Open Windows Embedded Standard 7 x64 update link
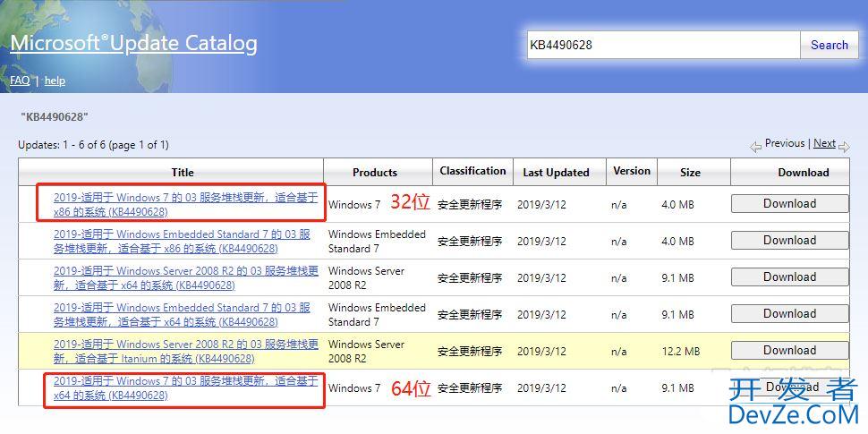 (x=183, y=314)
